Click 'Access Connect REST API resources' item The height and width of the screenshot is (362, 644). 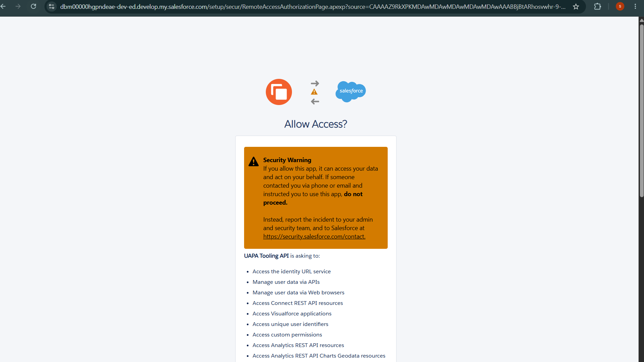point(298,303)
